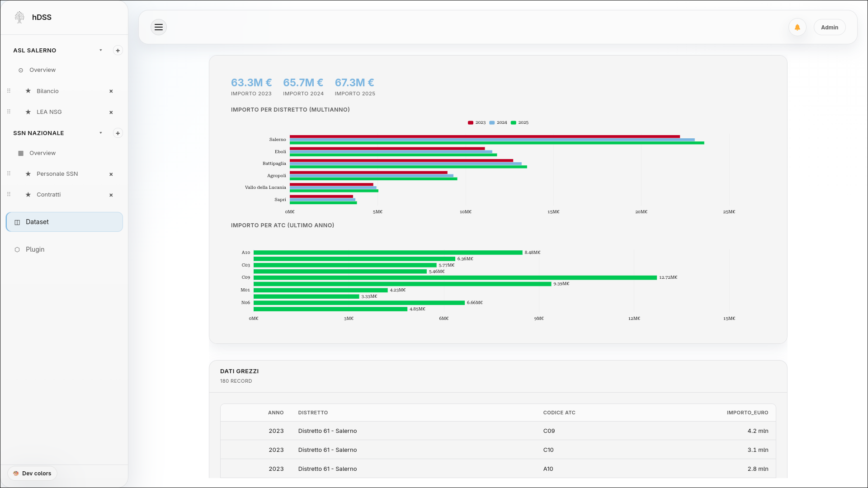Click the hDSS tree logo icon

[x=19, y=17]
